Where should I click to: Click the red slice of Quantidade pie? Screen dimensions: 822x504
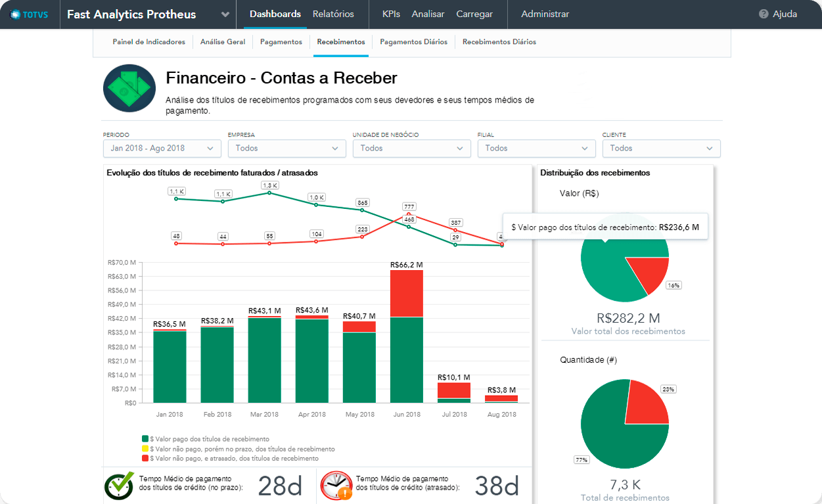[x=645, y=403]
